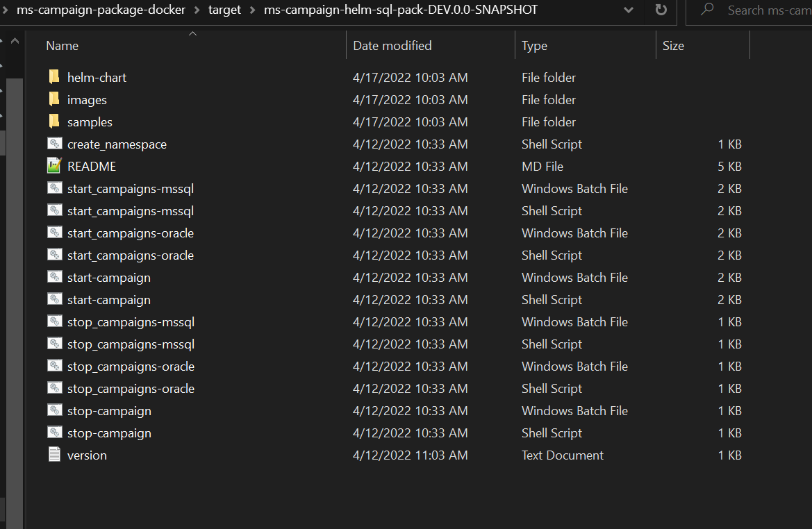The height and width of the screenshot is (529, 812).
Task: Sort files by the Name column header
Action: coord(63,46)
